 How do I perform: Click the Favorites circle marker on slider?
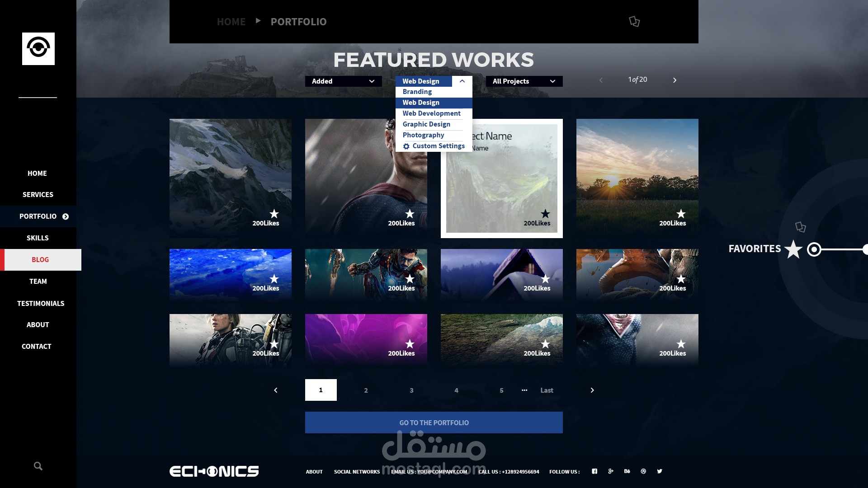pyautogui.click(x=814, y=249)
